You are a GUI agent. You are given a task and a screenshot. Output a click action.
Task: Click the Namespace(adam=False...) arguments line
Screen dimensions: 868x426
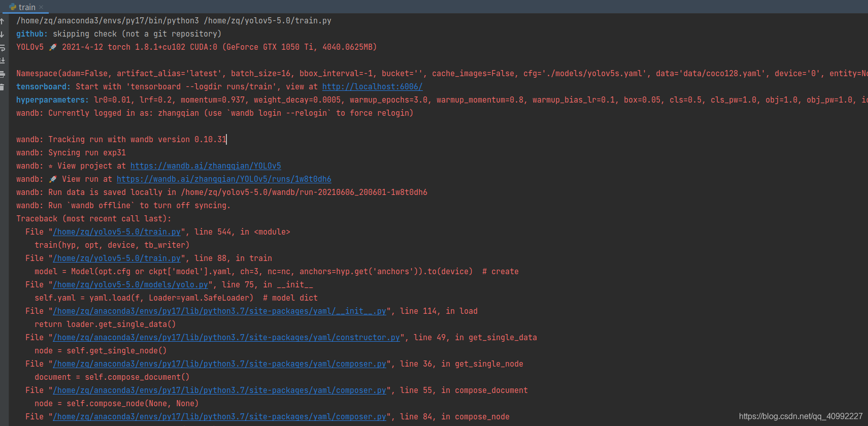click(x=442, y=74)
